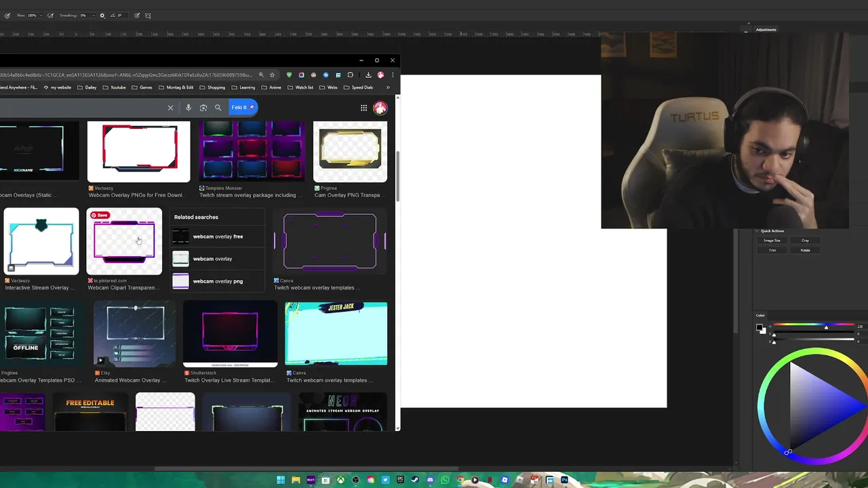Screen dimensions: 868x488
Task: Expand the bookmarks bar overflow chevron
Action: click(388, 87)
